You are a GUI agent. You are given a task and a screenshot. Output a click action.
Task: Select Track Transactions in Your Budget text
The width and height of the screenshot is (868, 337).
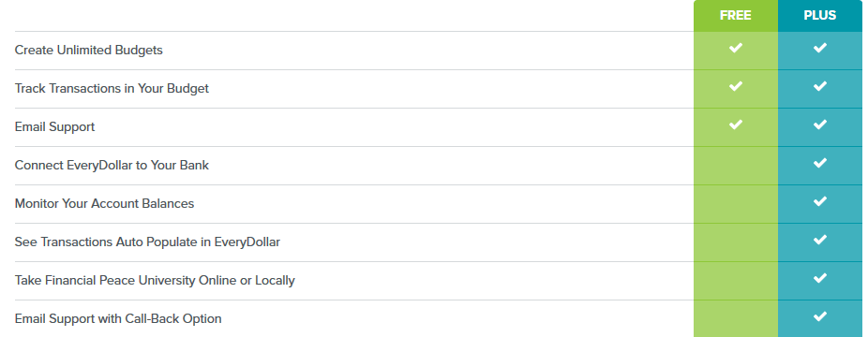tap(112, 88)
